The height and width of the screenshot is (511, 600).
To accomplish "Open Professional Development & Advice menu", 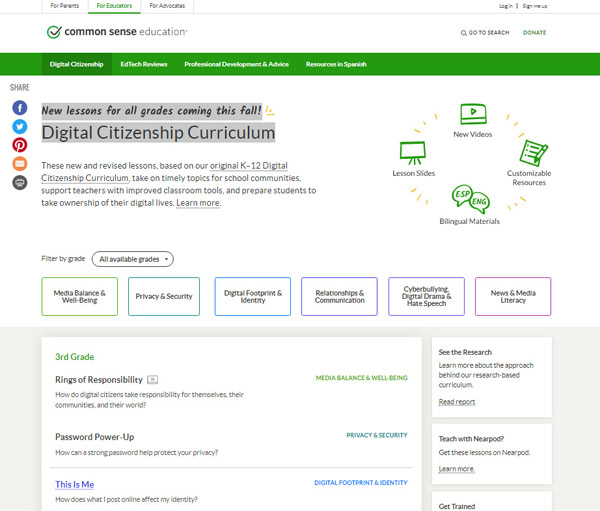I will click(236, 64).
